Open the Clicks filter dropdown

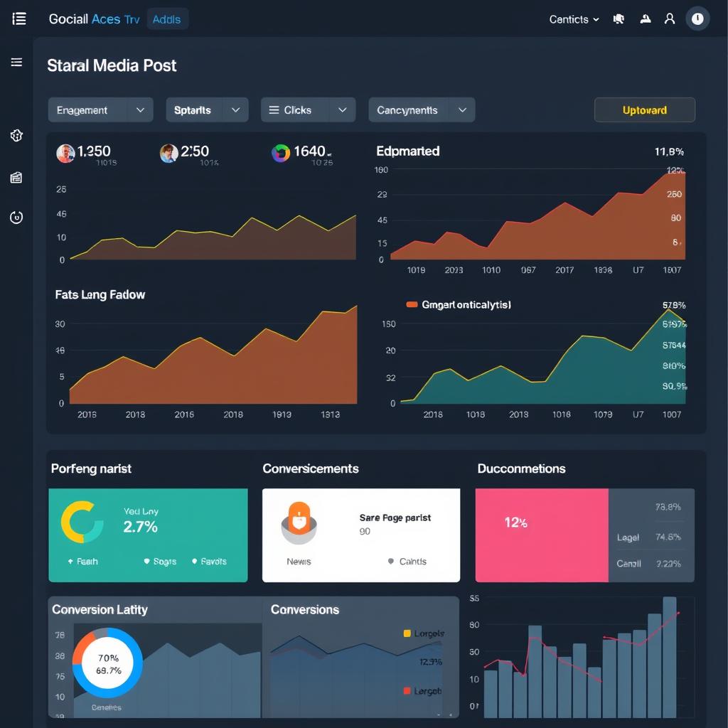pyautogui.click(x=307, y=110)
